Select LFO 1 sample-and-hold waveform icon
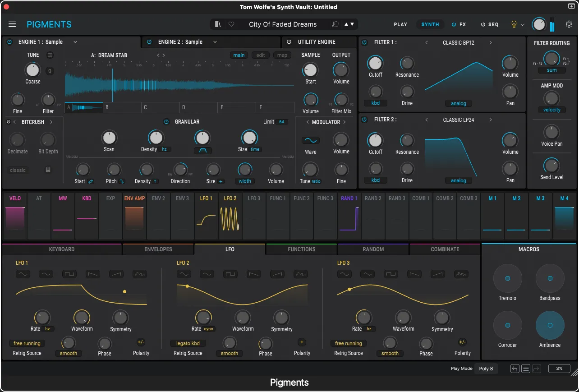Image resolution: width=579 pixels, height=392 pixels. (140, 274)
